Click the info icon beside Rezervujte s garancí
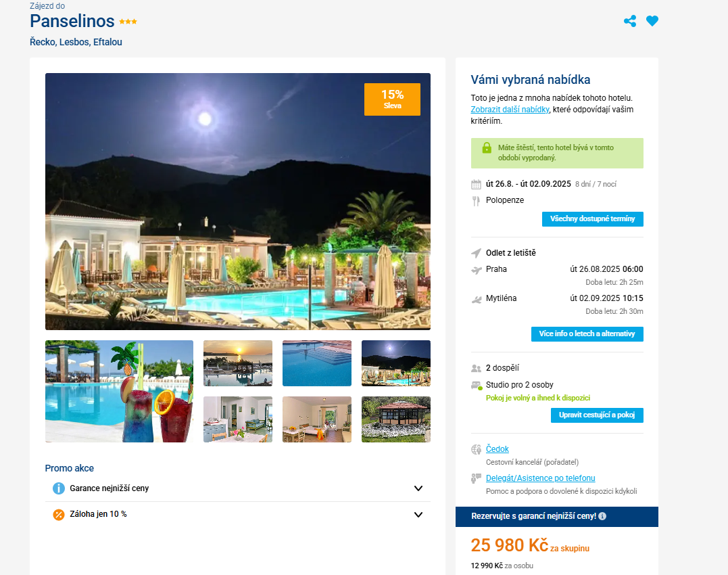 [x=602, y=516]
